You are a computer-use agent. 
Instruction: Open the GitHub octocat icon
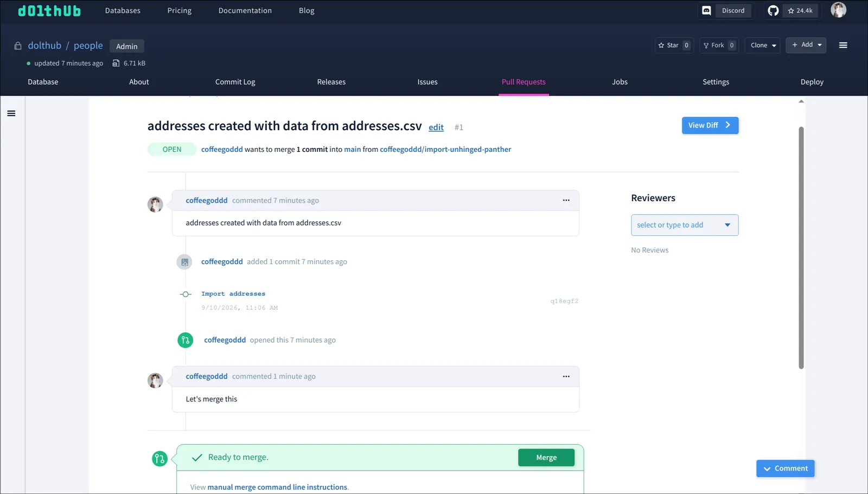click(773, 11)
